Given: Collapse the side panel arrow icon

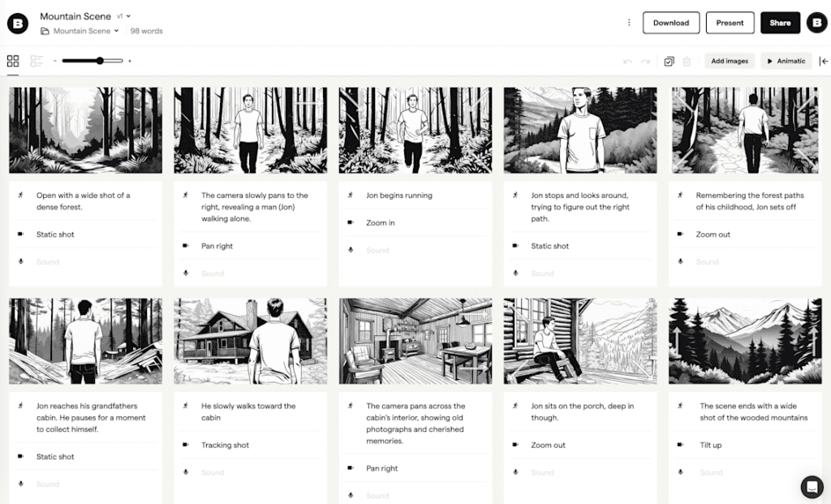Looking at the screenshot, I should 823,61.
